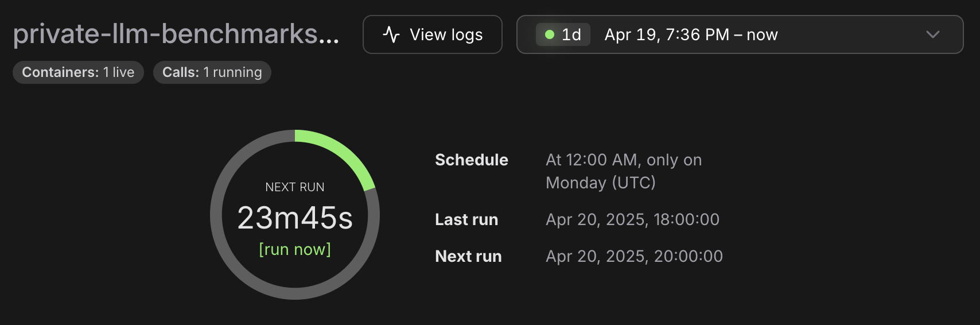The width and height of the screenshot is (980, 325).
Task: Click the Next run label in details
Action: (x=468, y=256)
